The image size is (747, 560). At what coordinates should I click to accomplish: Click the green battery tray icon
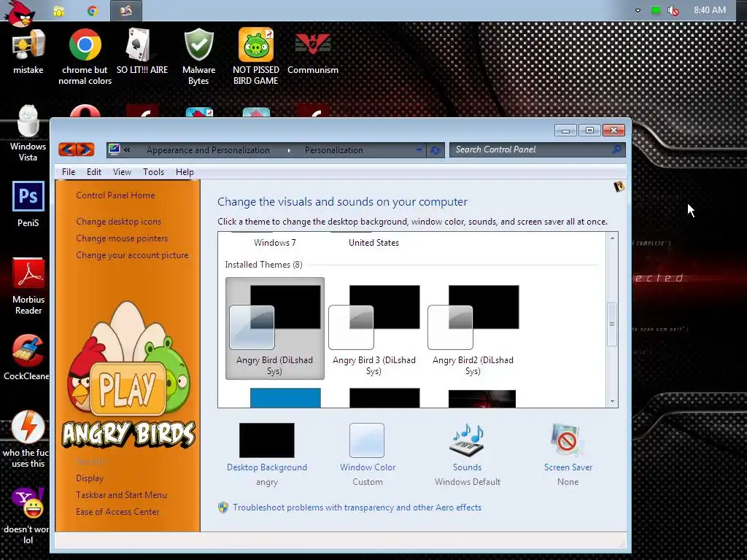click(x=656, y=10)
